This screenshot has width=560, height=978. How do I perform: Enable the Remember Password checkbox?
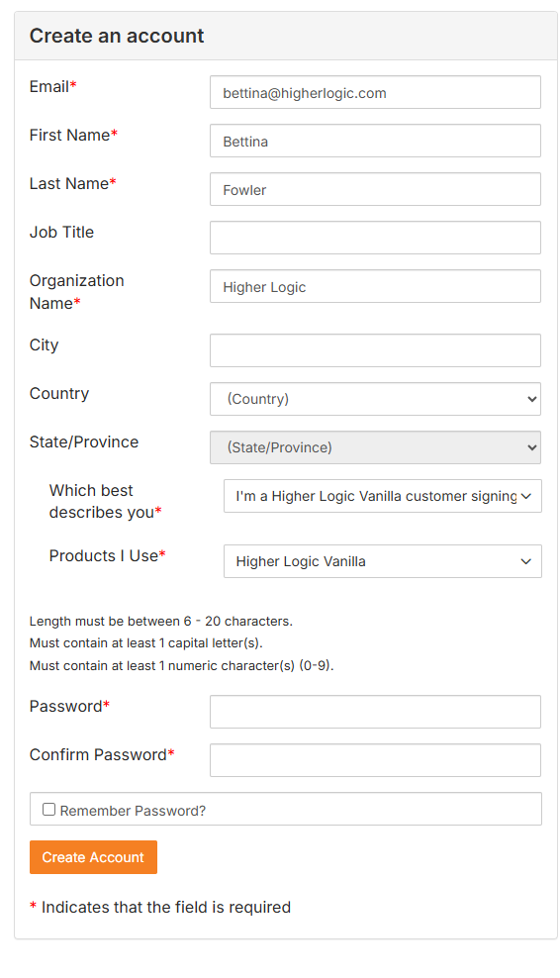click(x=48, y=810)
